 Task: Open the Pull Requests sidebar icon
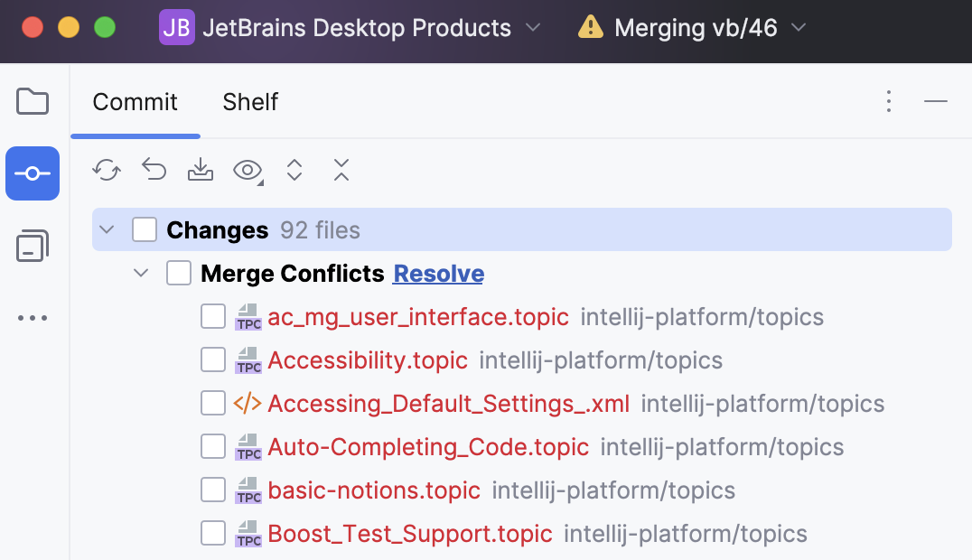[33, 246]
